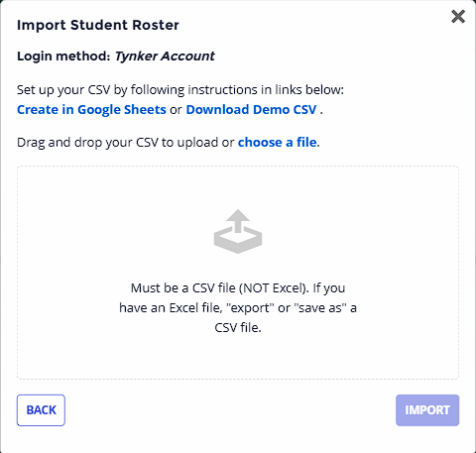Click the NOT Excel parenthetical text
The image size is (476, 453).
pos(274,287)
